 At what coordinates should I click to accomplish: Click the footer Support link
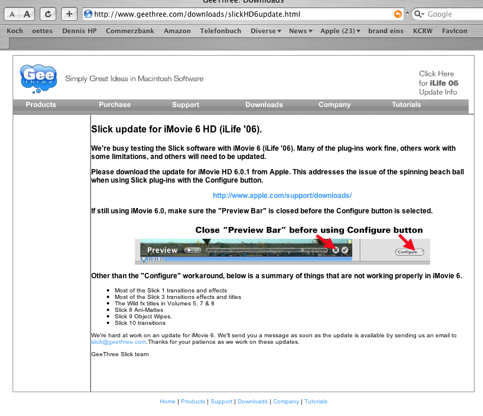(x=221, y=401)
